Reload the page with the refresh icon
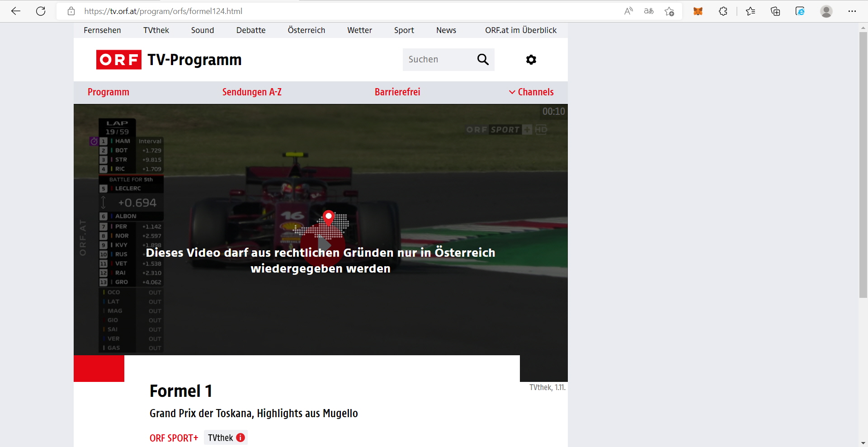The width and height of the screenshot is (868, 447). click(41, 11)
